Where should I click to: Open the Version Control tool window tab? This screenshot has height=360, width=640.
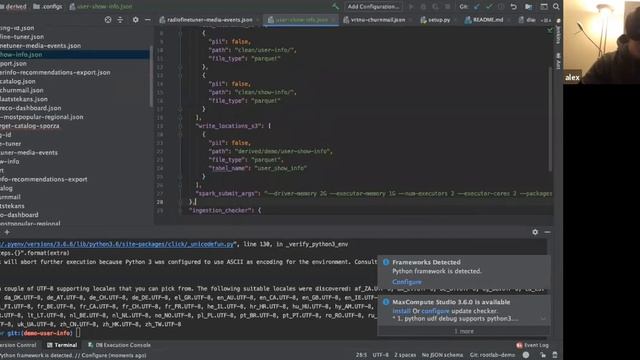(x=18, y=345)
